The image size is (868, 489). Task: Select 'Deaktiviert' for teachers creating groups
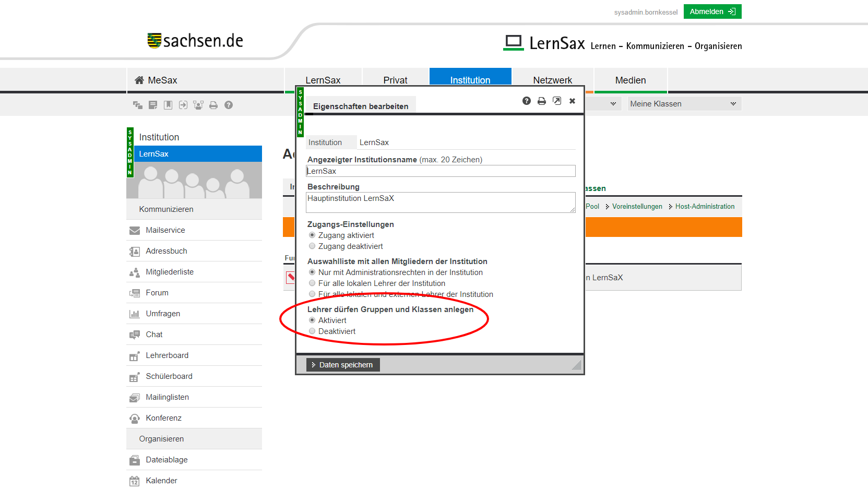(x=312, y=331)
